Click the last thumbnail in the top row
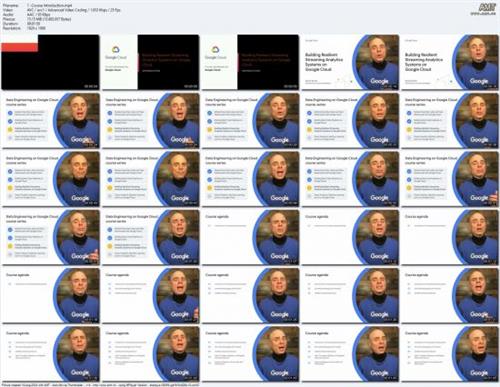Viewport: 500px width, 387px height. tap(450, 62)
